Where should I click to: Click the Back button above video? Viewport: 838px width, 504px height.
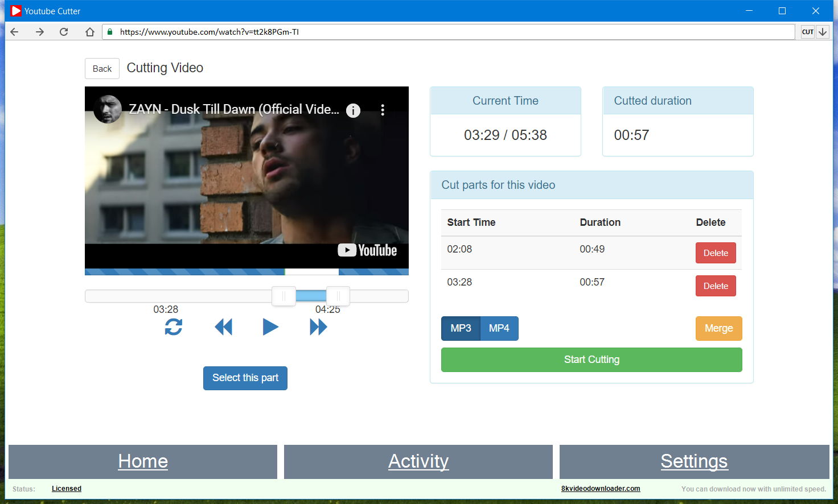(x=102, y=68)
